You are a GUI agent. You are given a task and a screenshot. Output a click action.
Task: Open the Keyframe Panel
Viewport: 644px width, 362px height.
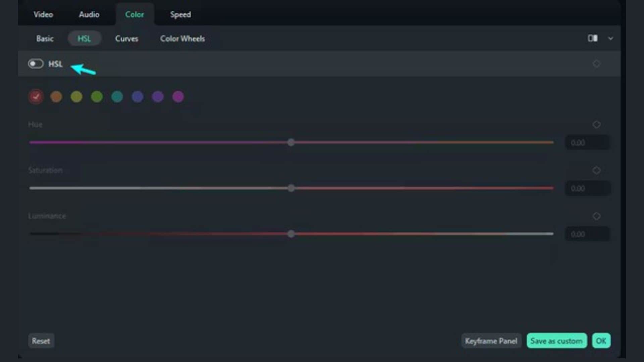pos(491,341)
